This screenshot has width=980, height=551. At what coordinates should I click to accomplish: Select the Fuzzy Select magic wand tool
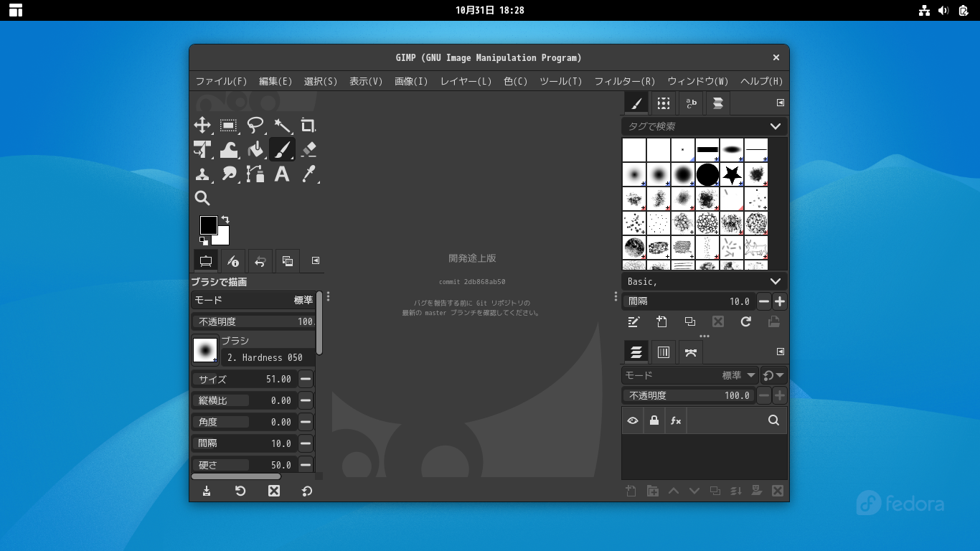[x=282, y=126]
